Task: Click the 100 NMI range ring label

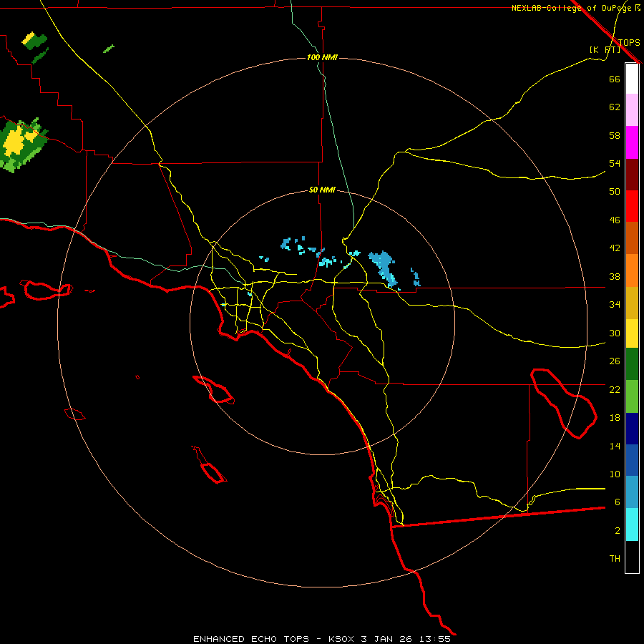Action: [x=322, y=57]
